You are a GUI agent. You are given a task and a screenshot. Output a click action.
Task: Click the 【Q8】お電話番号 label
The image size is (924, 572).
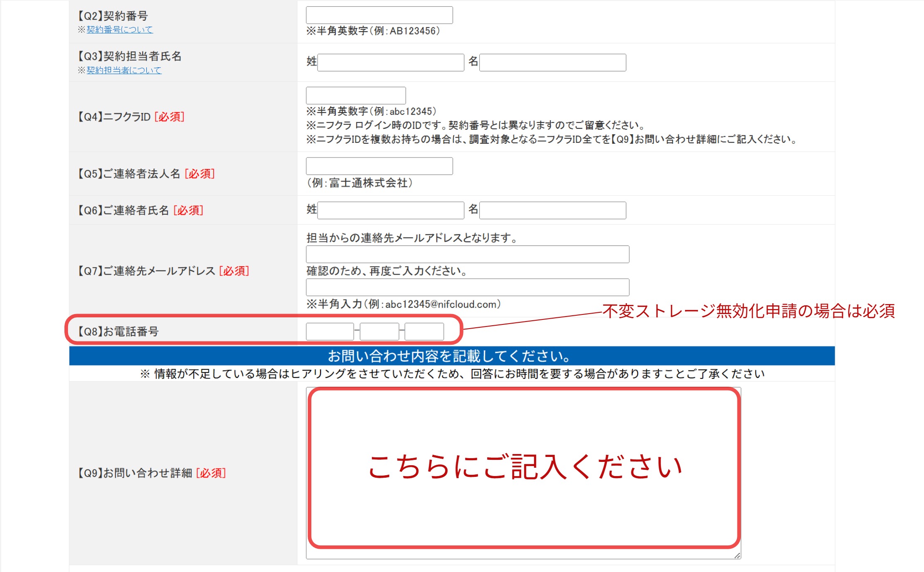(118, 331)
